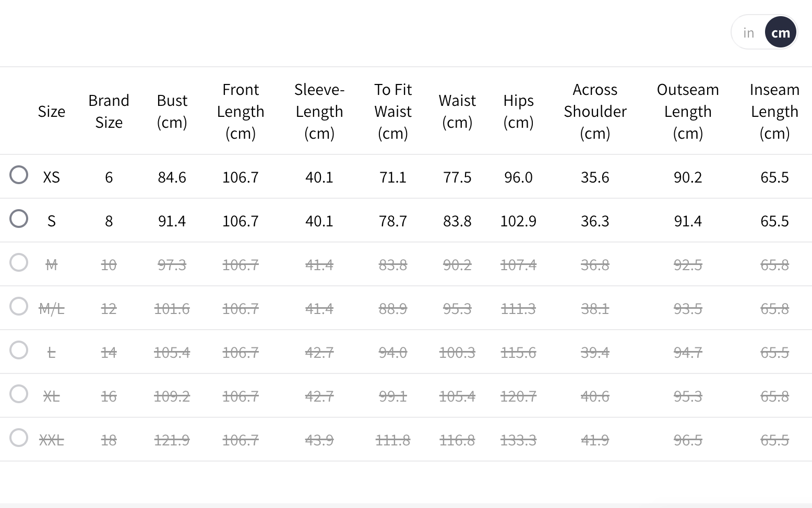Image resolution: width=812 pixels, height=508 pixels.
Task: Click the To Fit Waist header
Action: [x=392, y=112]
